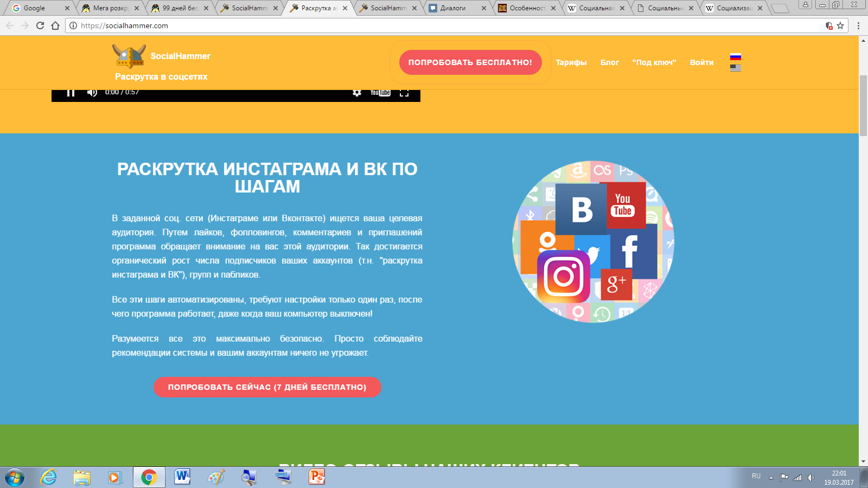Launch Internet Explorer from taskbar
The height and width of the screenshot is (488, 868).
pyautogui.click(x=49, y=477)
